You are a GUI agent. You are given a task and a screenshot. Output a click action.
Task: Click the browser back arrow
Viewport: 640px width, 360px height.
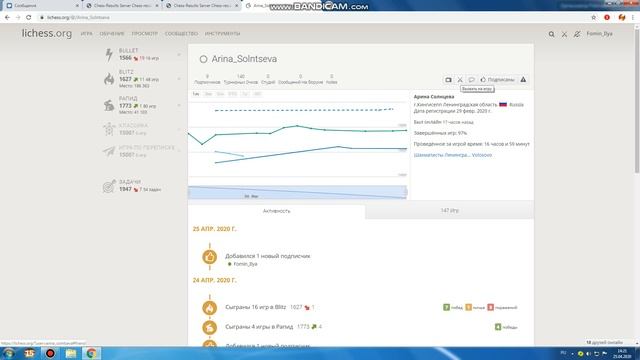[x=7, y=18]
